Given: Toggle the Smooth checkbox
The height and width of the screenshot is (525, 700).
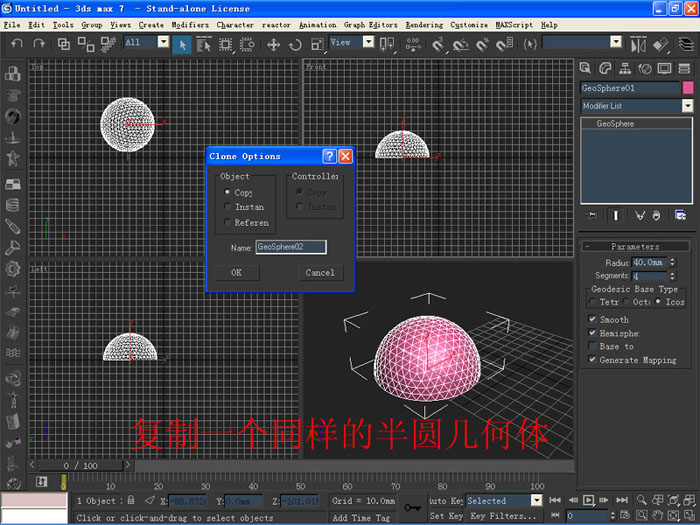Looking at the screenshot, I should (592, 319).
